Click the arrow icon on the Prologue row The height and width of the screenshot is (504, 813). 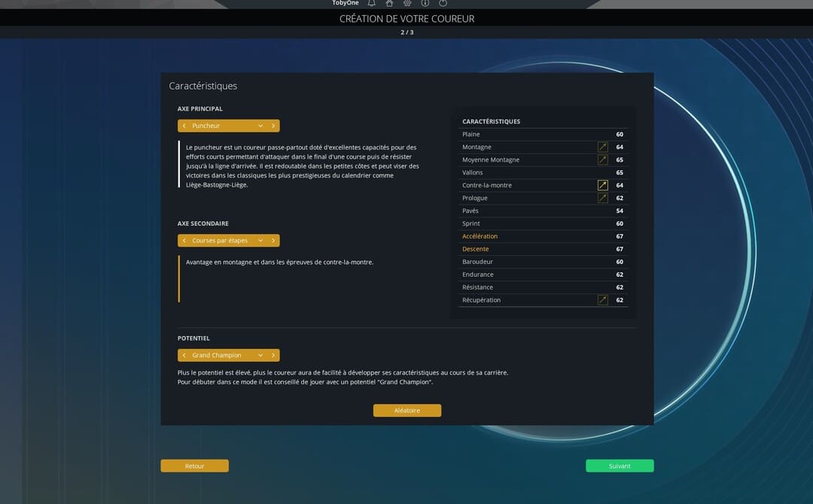coord(602,198)
